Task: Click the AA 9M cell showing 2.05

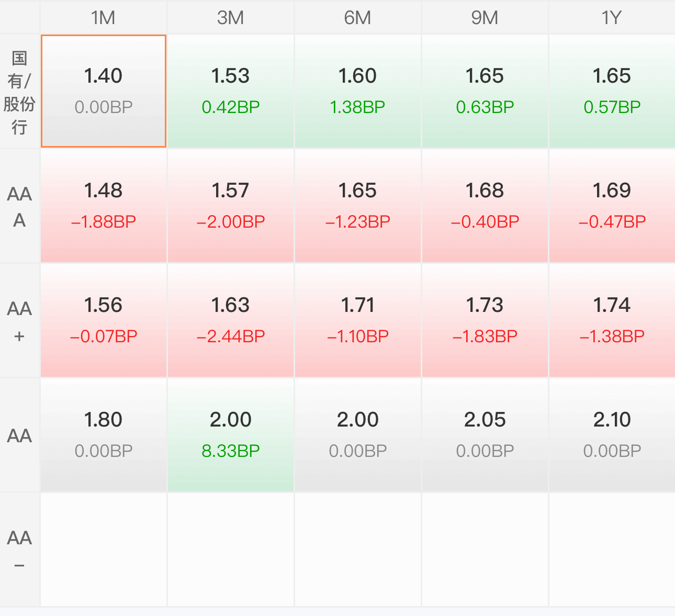Action: (x=485, y=434)
